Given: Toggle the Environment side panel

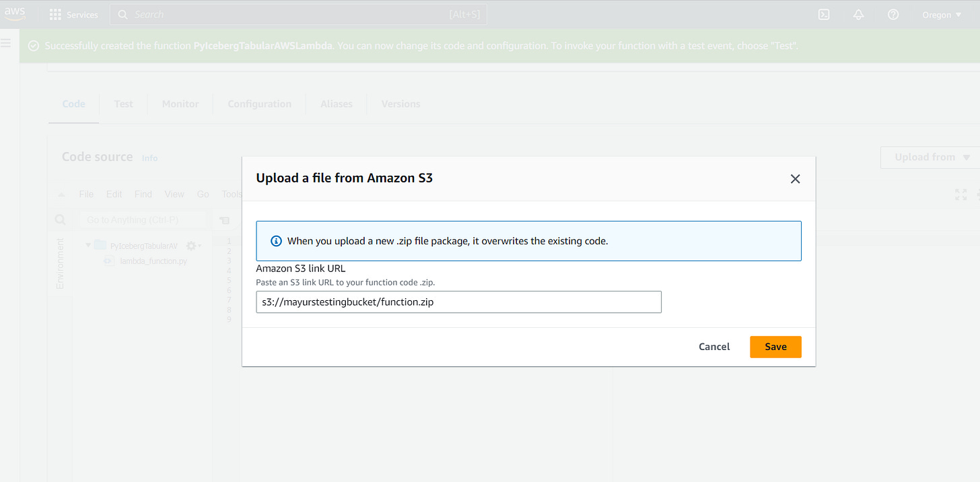Looking at the screenshot, I should 60,263.
